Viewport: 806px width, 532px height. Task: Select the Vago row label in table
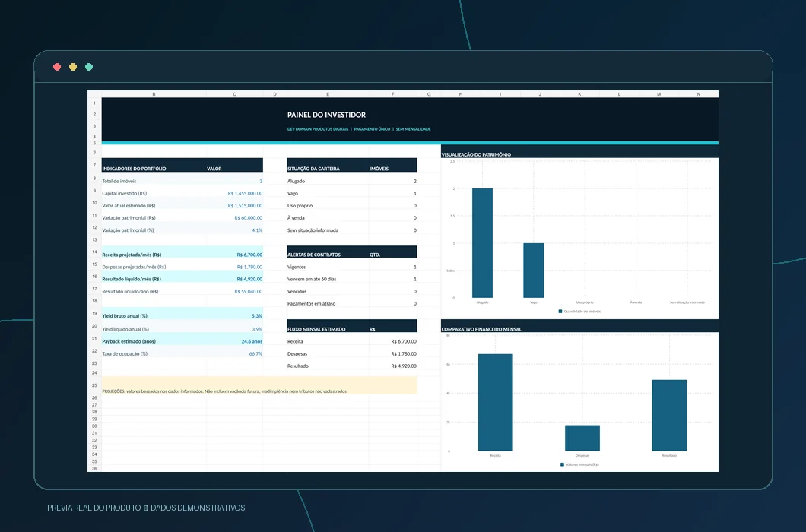tap(293, 193)
